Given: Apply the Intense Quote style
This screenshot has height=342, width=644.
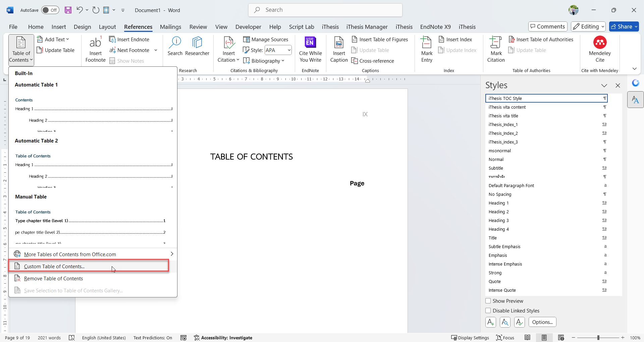Looking at the screenshot, I should click(546, 290).
